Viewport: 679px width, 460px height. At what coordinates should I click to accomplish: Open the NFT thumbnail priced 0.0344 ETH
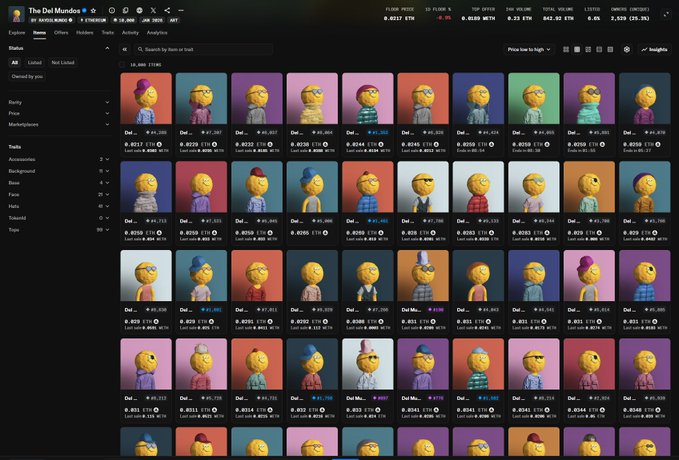pyautogui.click(x=589, y=364)
